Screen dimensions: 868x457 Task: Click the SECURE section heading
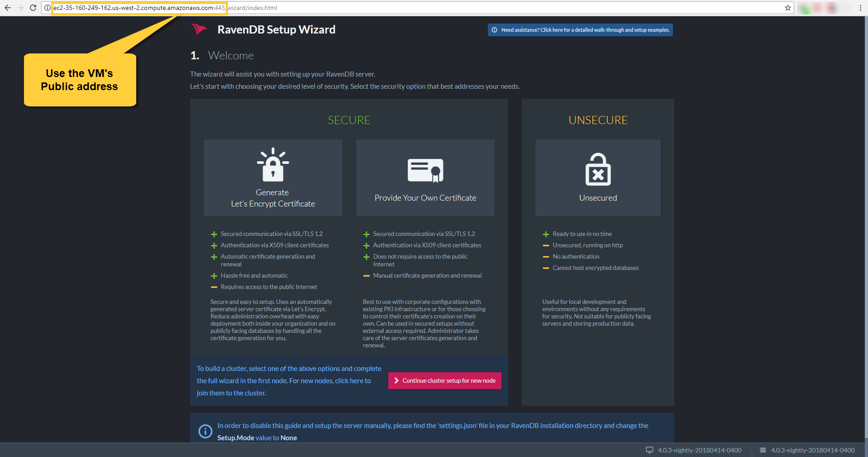349,120
